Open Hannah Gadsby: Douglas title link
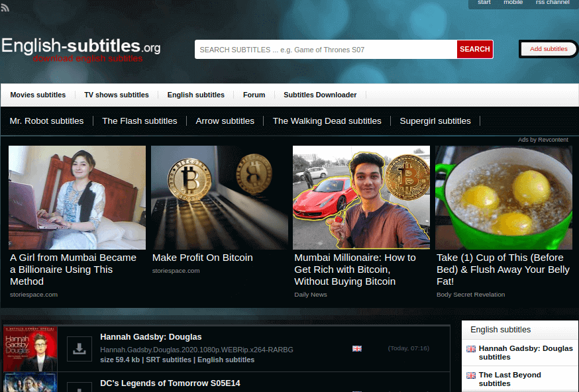Screen dimensions: 579x392 pyautogui.click(x=150, y=337)
